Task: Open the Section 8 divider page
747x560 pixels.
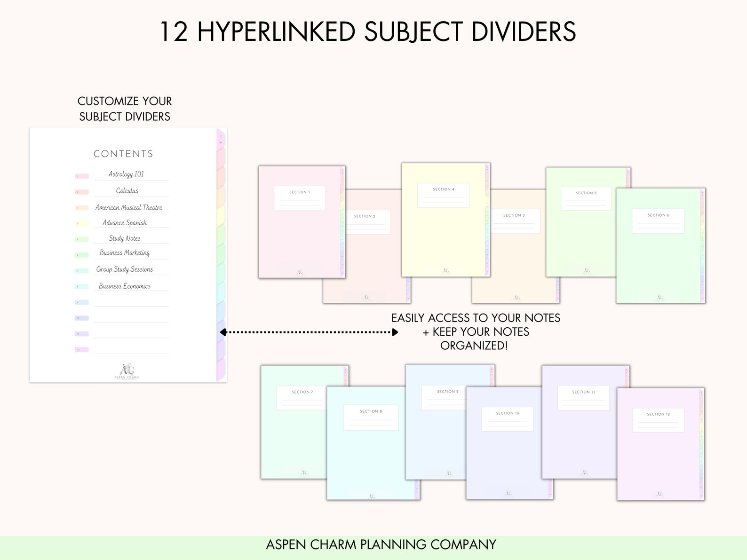Action: 373,443
